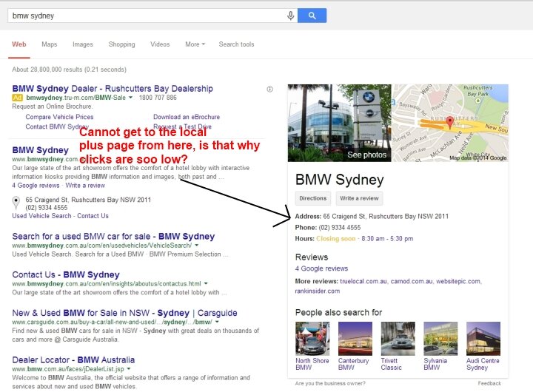The height and width of the screenshot is (392, 533).
Task: Open Search for a used BMW car result
Action: click(x=113, y=237)
